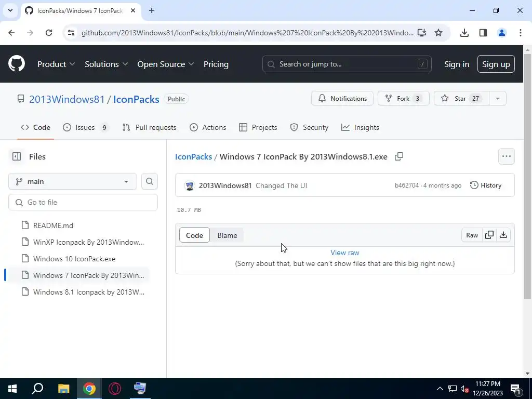
Task: Open the 2013Windows81 owner link
Action: point(67,99)
